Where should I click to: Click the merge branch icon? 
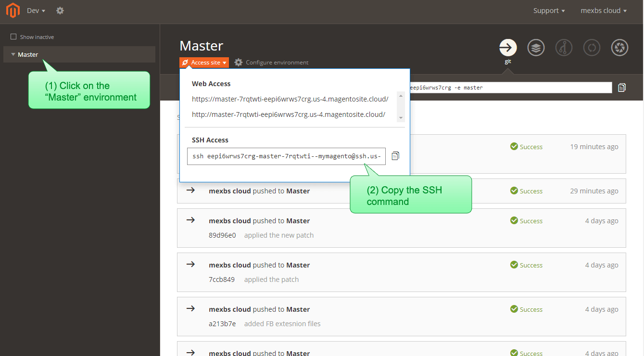click(x=564, y=48)
